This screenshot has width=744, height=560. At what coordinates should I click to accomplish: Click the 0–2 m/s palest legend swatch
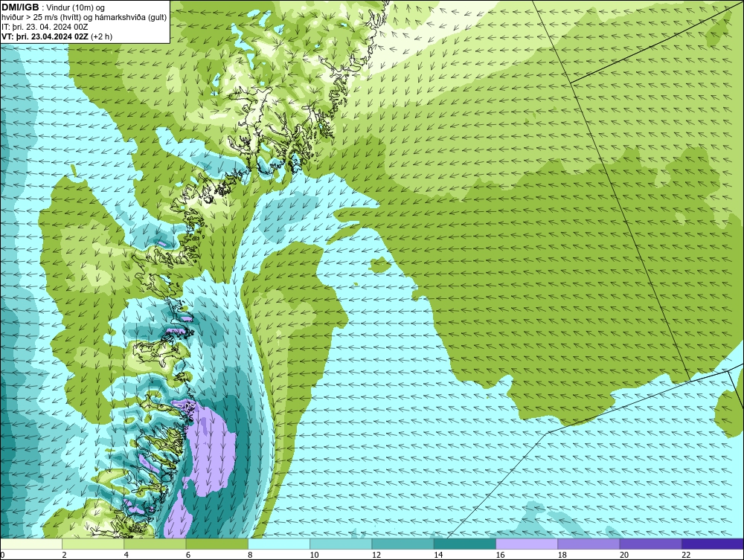click(x=31, y=544)
